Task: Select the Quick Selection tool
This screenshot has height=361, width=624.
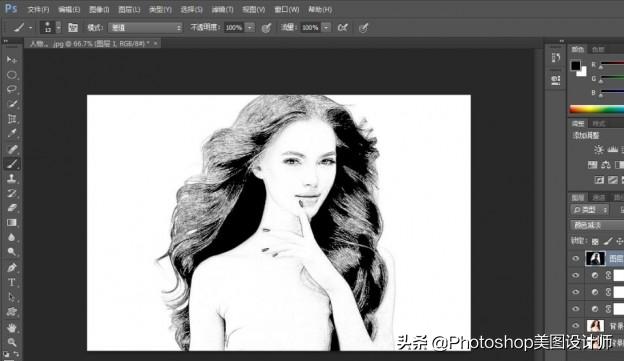Action: [x=12, y=104]
